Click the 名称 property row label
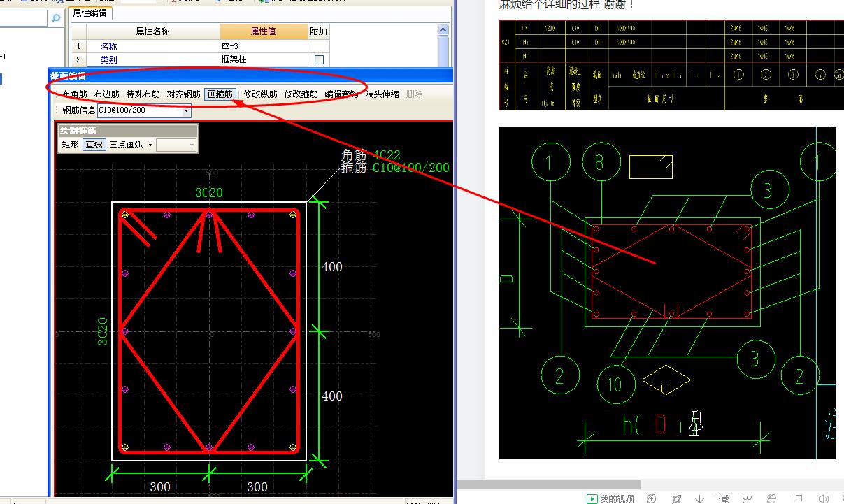This screenshot has height=504, width=844. click(108, 46)
